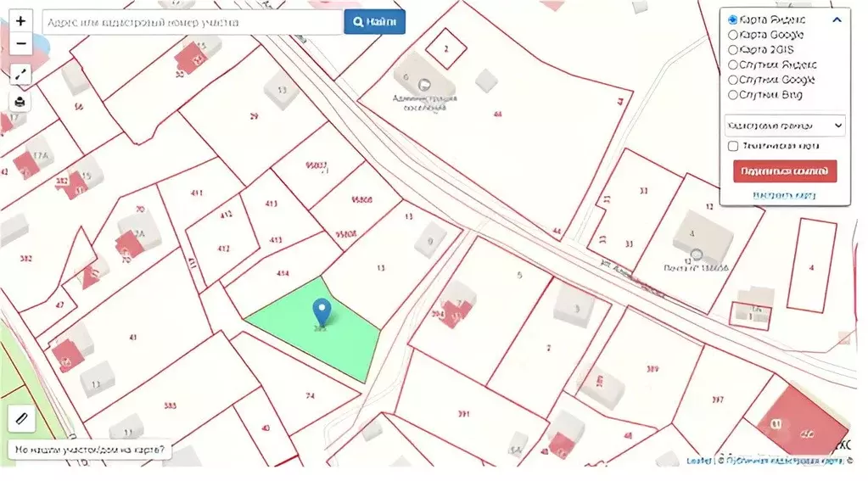Screen dimensions: 868x481
Task: Switch to Спутник Google satellite layer
Action: point(733,80)
